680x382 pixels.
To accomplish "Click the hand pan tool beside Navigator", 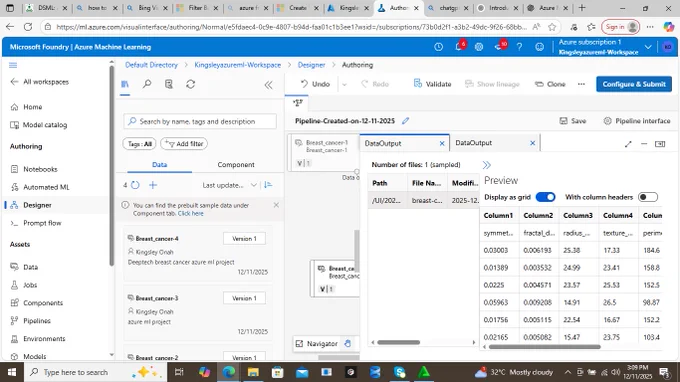I will (x=347, y=343).
